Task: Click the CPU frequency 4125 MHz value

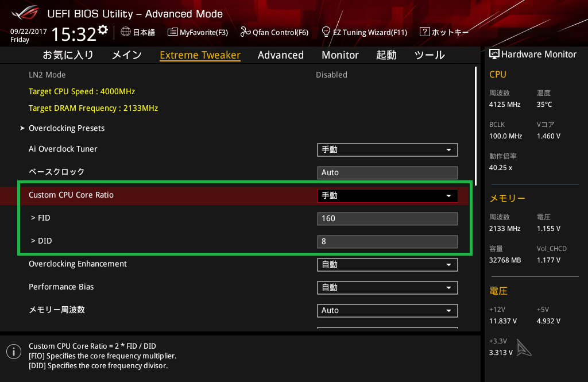Action: coord(505,105)
